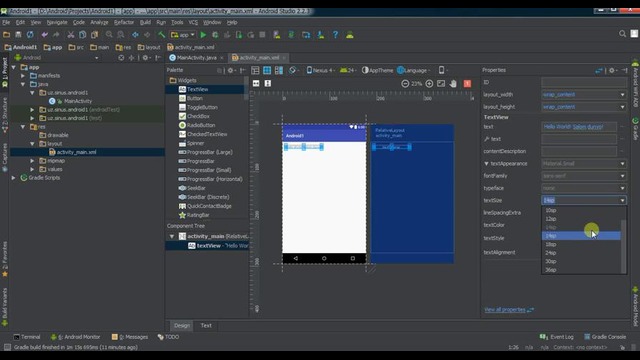This screenshot has width=640, height=360.
Task: Click the Save All floppy icon
Action: point(18,35)
